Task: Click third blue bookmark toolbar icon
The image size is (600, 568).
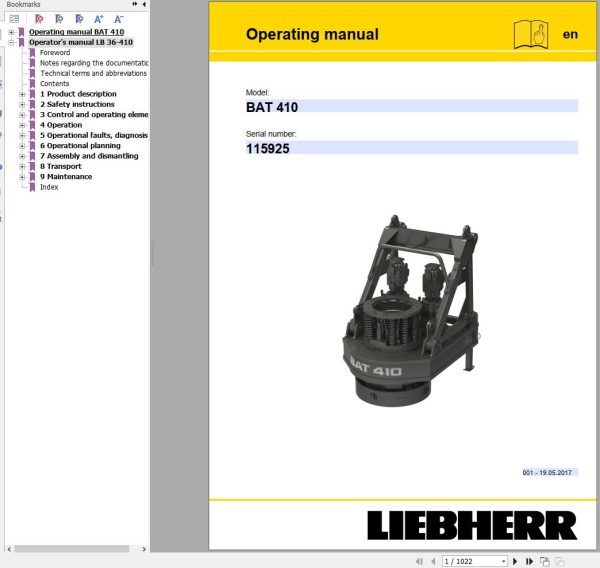Action: [79, 19]
